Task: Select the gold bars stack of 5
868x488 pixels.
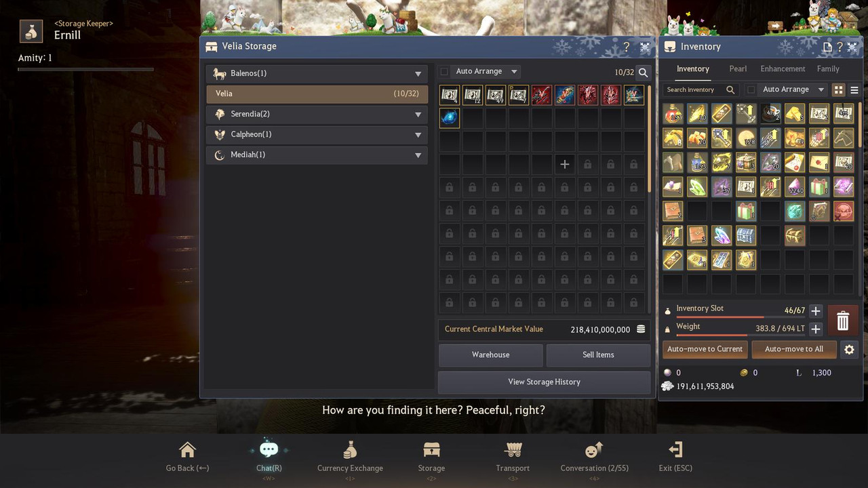Action: point(795,114)
